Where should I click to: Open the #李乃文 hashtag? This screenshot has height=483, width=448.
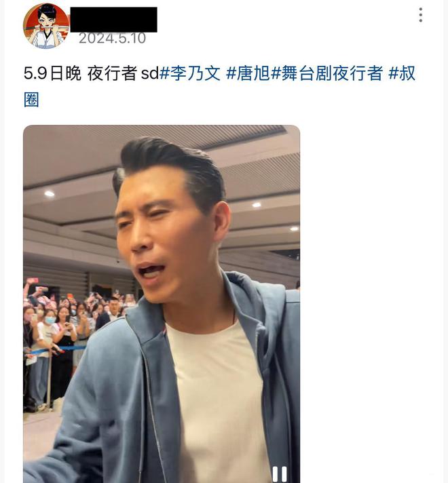pos(190,73)
